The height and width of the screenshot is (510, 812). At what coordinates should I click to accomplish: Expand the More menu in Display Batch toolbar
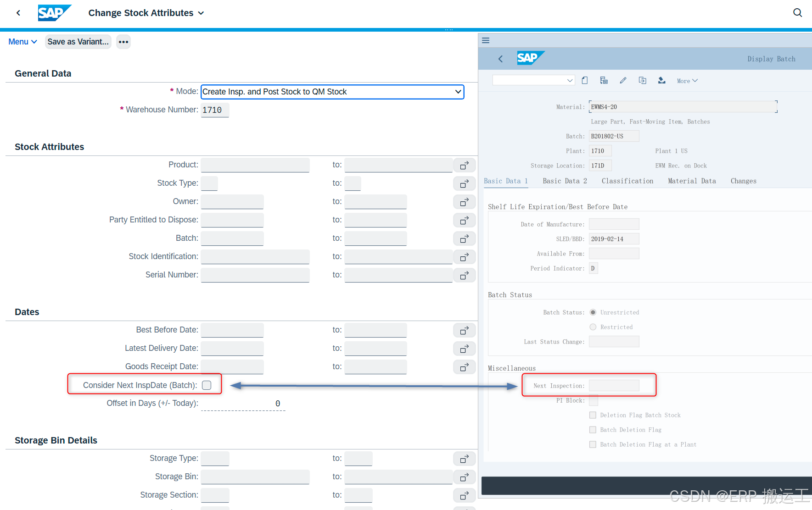click(687, 81)
